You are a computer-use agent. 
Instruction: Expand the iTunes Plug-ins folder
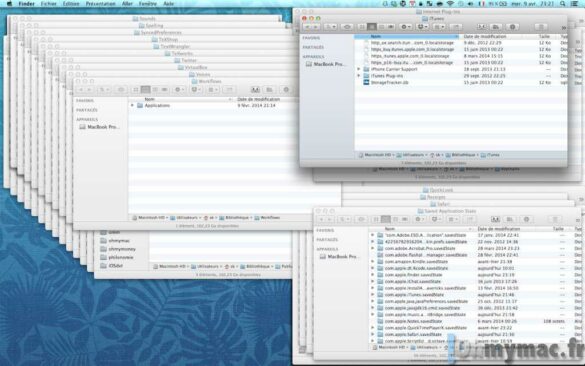359,76
